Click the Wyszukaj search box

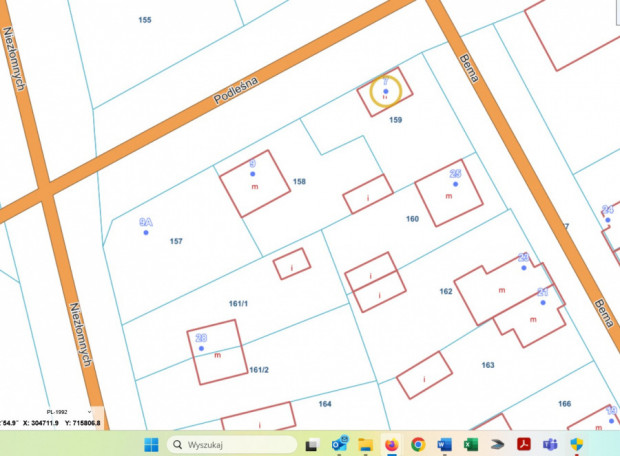pos(232,444)
